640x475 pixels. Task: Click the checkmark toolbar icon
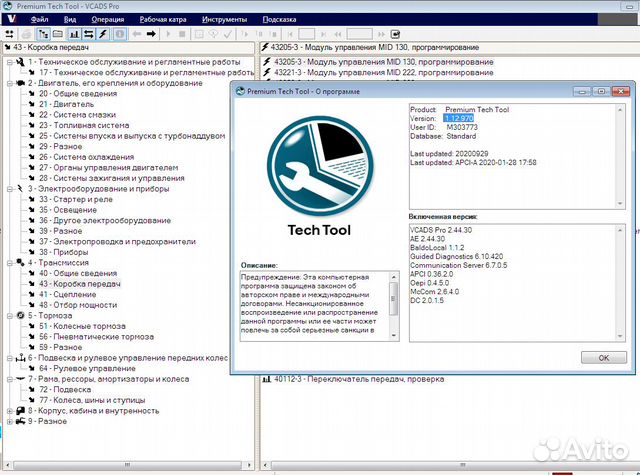(228, 34)
